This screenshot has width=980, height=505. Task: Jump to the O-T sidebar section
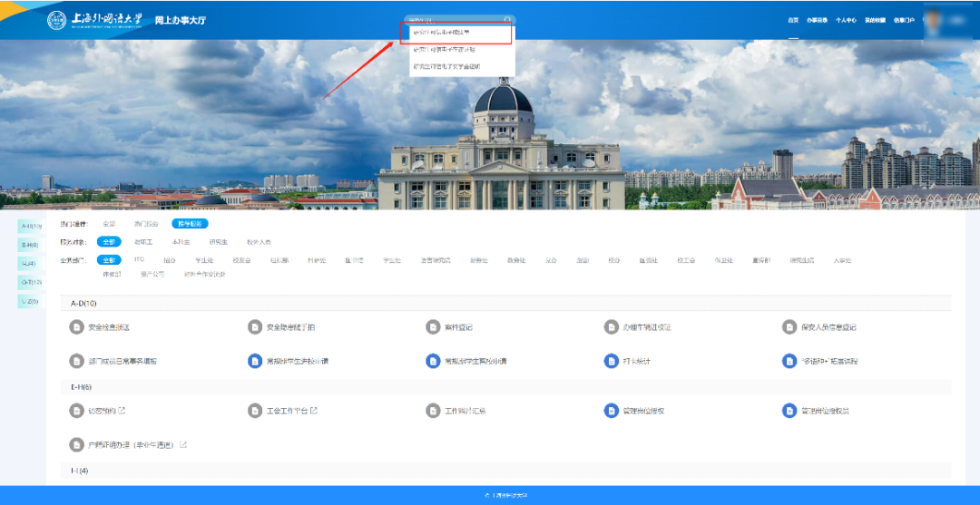tap(31, 282)
